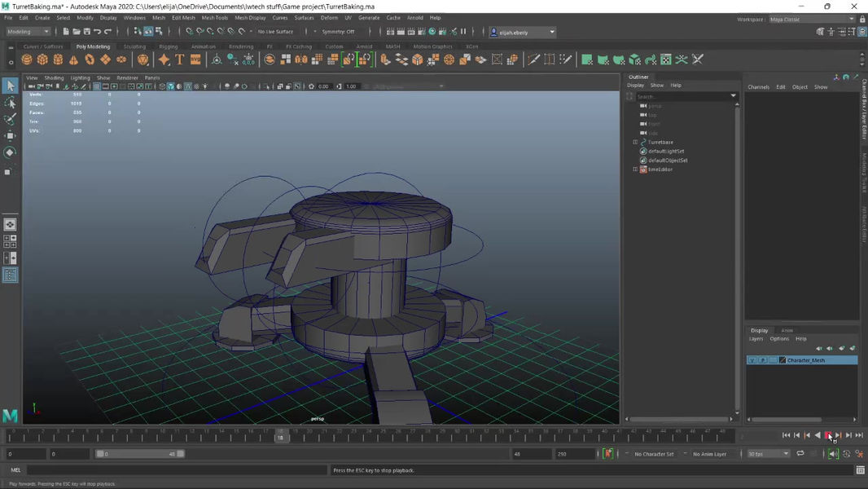Select the polygon sphere shelf icon

coord(27,59)
